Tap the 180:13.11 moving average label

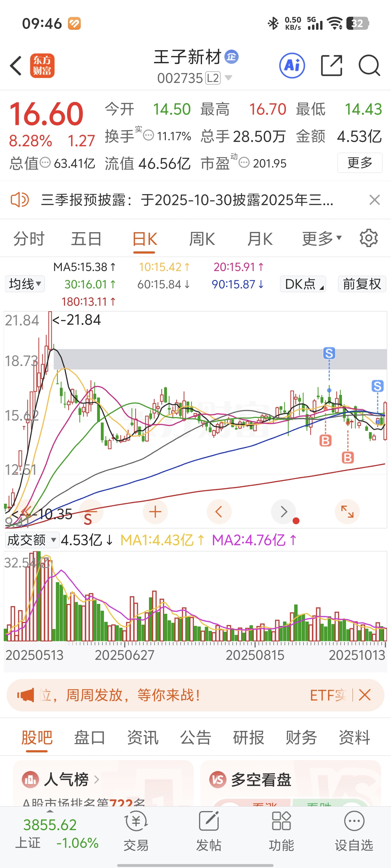(x=88, y=302)
